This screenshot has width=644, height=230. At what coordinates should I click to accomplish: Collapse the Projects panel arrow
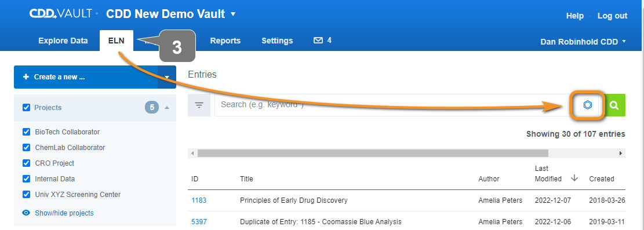(x=167, y=108)
